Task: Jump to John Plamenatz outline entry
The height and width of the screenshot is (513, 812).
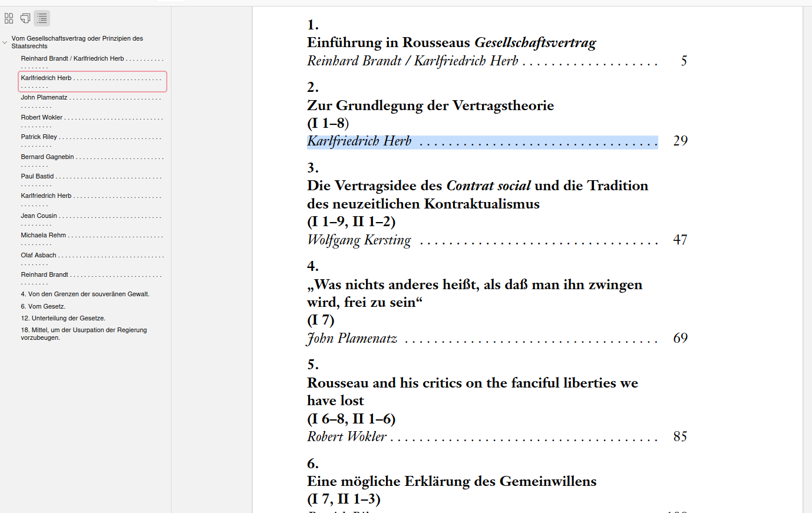Action: point(93,101)
